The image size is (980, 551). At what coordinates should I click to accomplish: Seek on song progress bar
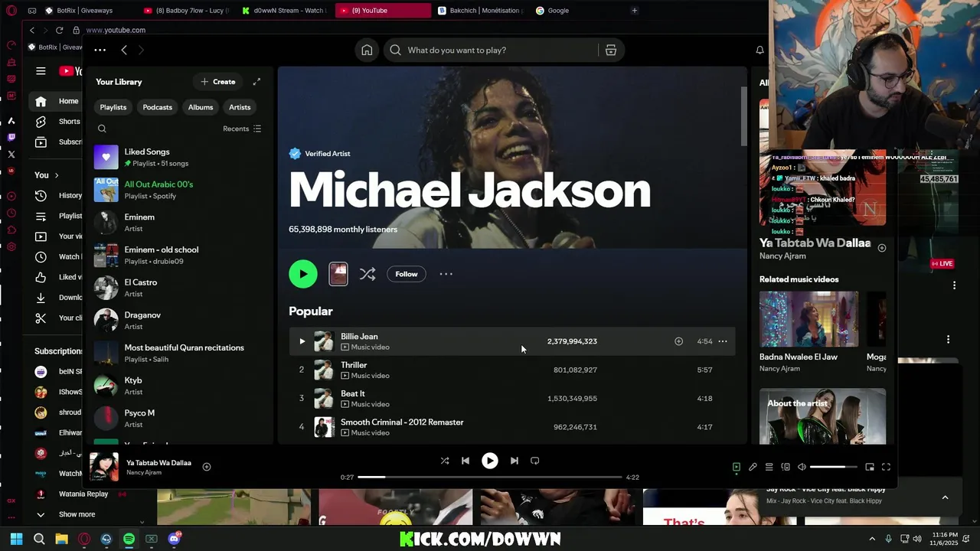(x=490, y=477)
